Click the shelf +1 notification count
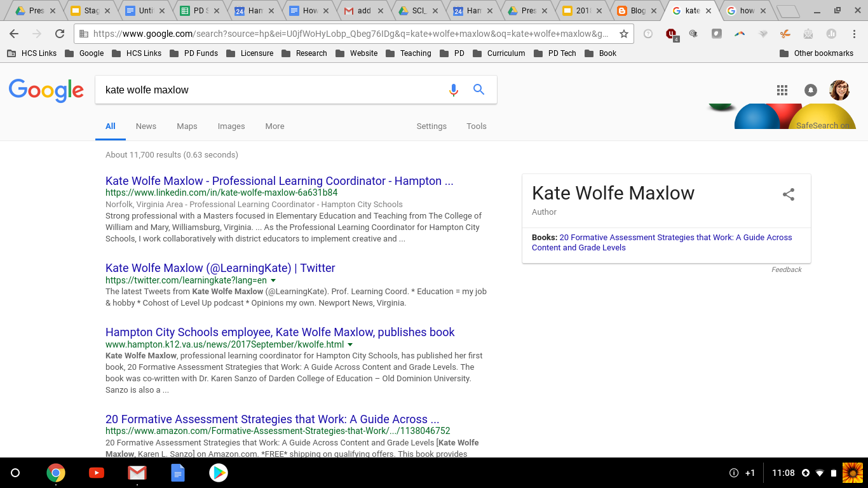Image resolution: width=868 pixels, height=488 pixels. click(x=750, y=473)
